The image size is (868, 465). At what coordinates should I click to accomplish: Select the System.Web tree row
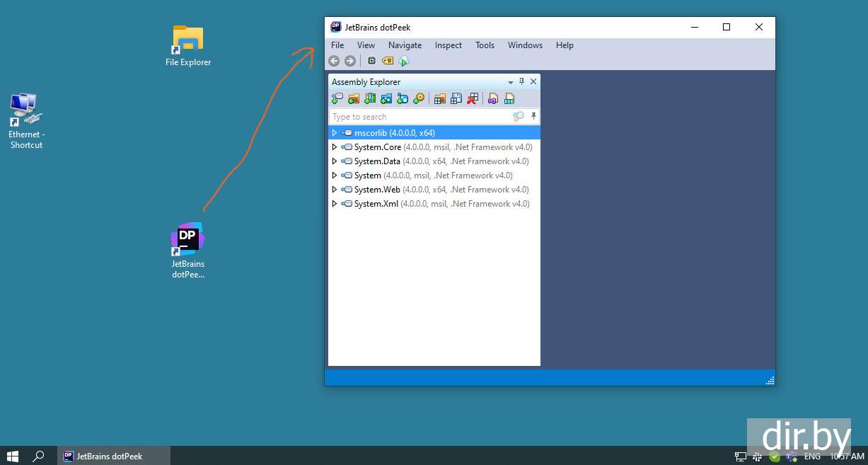tap(434, 190)
